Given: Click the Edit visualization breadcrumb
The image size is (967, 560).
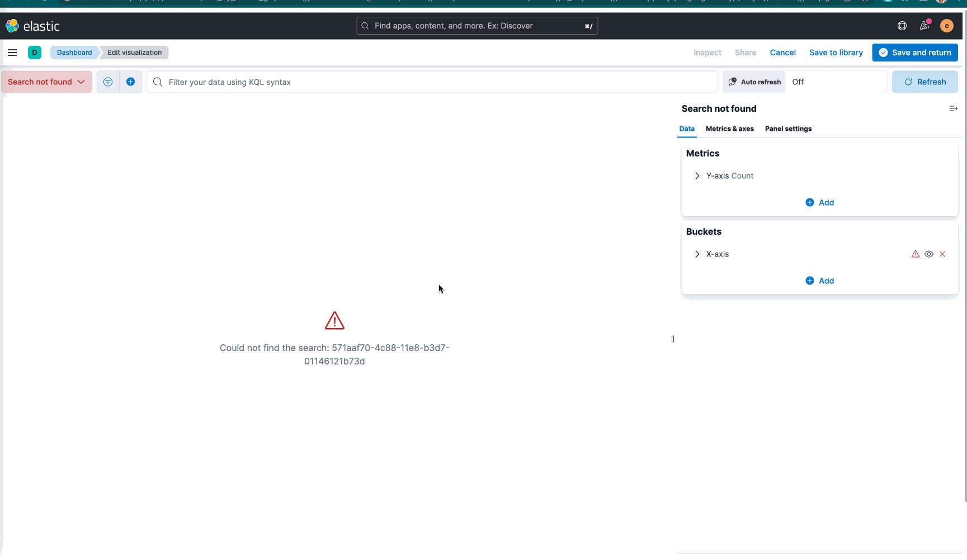Looking at the screenshot, I should (x=134, y=53).
